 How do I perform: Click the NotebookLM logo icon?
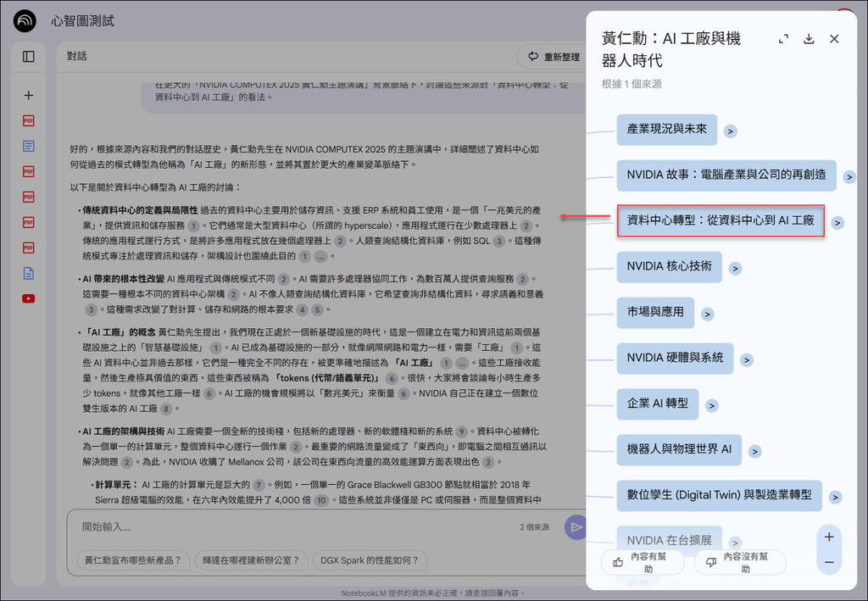pos(25,21)
